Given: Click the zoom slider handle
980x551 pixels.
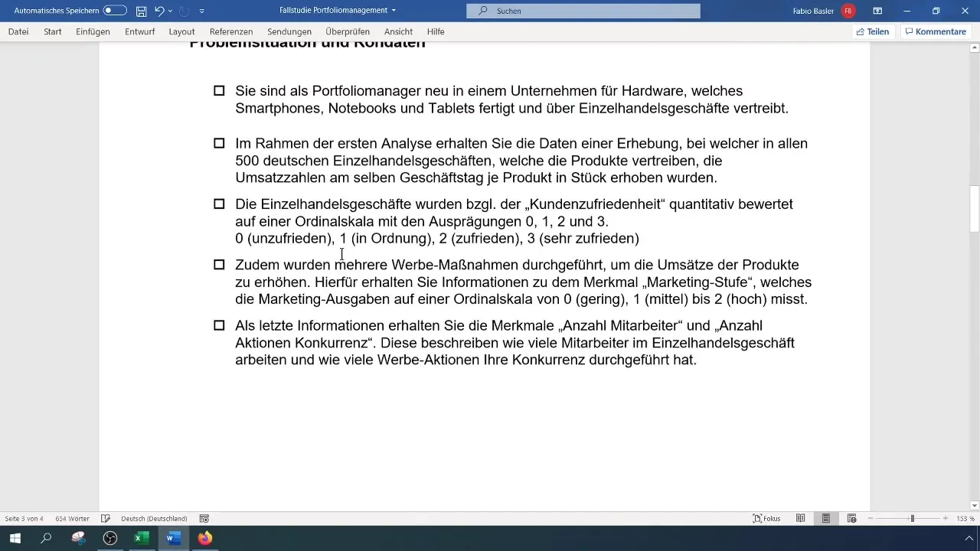Looking at the screenshot, I should [x=912, y=518].
